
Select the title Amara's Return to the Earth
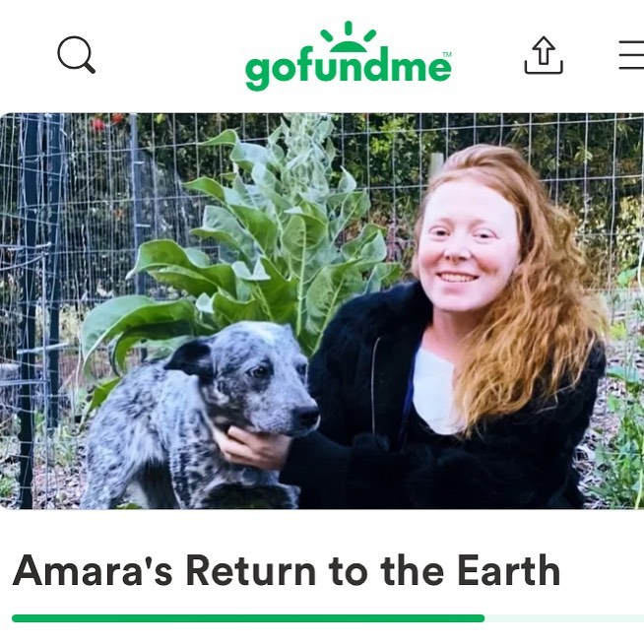point(287,570)
